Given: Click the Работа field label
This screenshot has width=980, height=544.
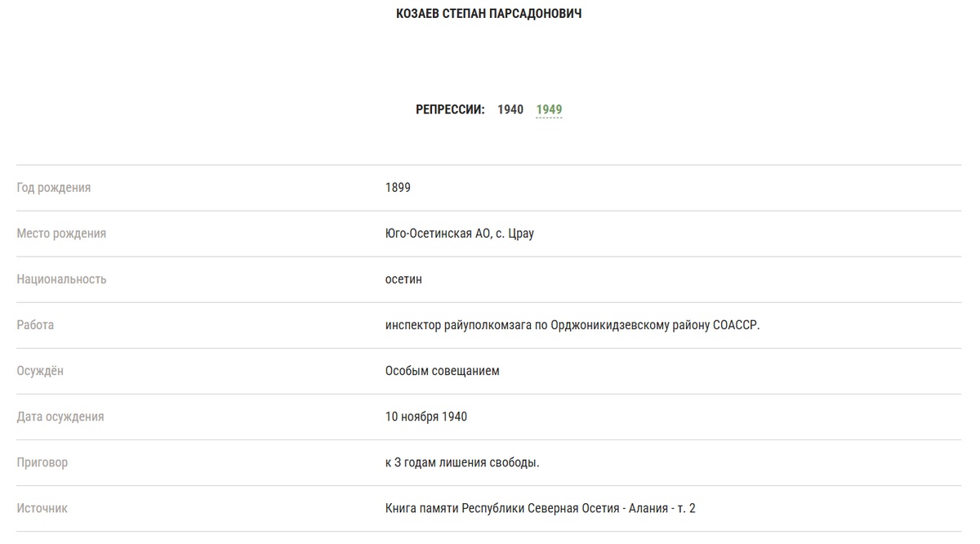Looking at the screenshot, I should [x=35, y=325].
